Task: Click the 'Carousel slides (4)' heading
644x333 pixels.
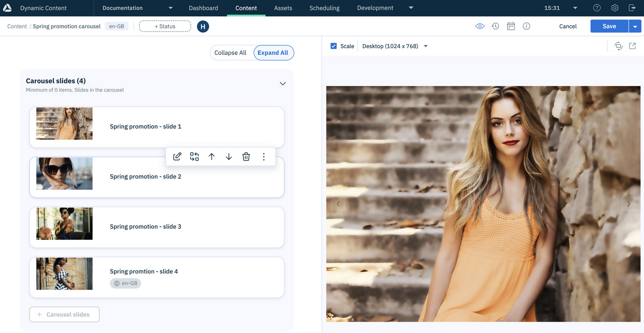Action: click(56, 81)
